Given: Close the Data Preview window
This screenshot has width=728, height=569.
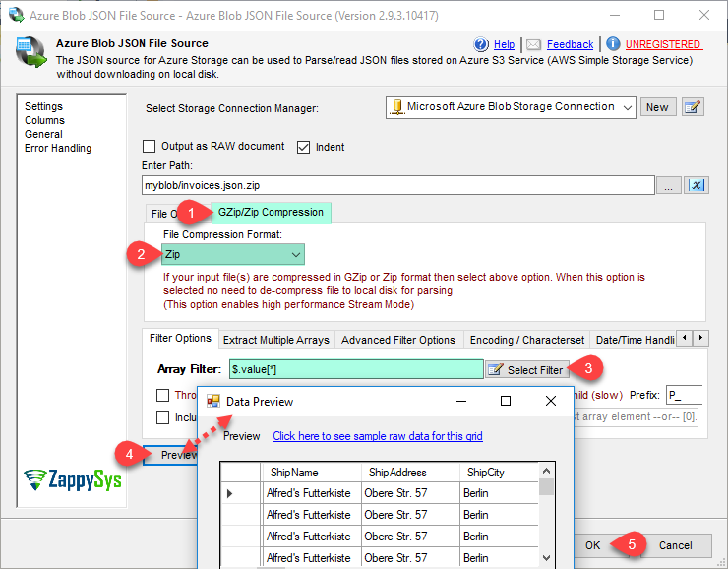Looking at the screenshot, I should tap(551, 401).
